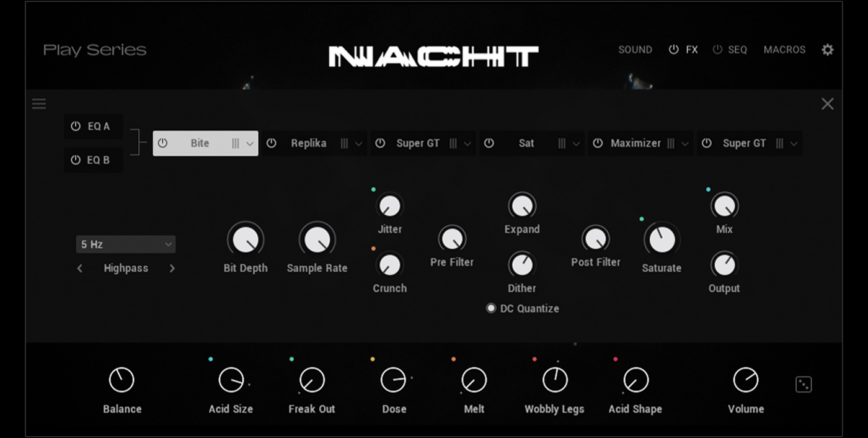Click the Crunch knob
This screenshot has height=438, width=868.
point(389,265)
